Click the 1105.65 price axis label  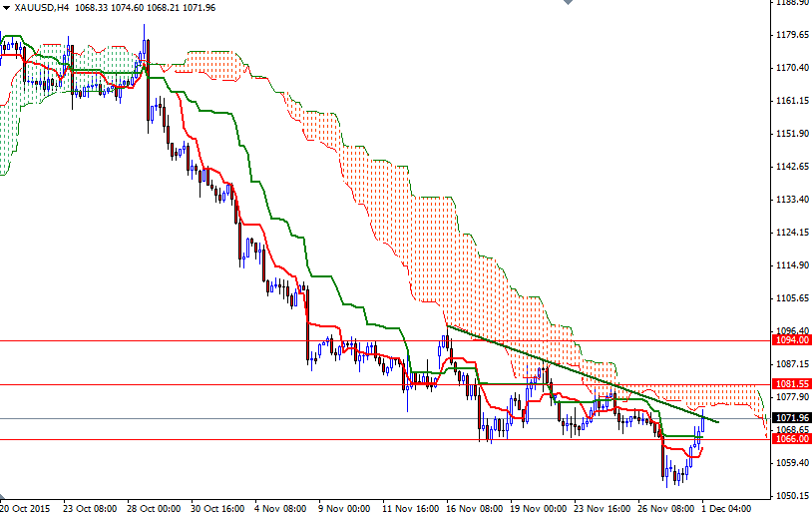click(x=792, y=298)
